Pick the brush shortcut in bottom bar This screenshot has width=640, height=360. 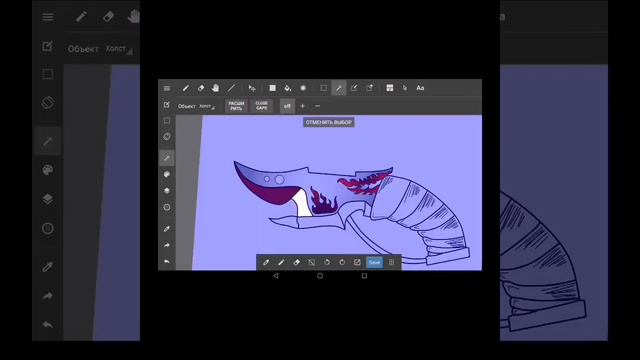[x=281, y=262]
